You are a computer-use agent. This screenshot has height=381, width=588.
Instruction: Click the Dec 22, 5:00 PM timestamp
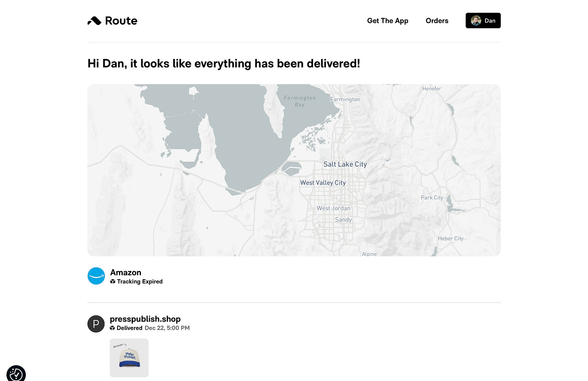pyautogui.click(x=167, y=328)
